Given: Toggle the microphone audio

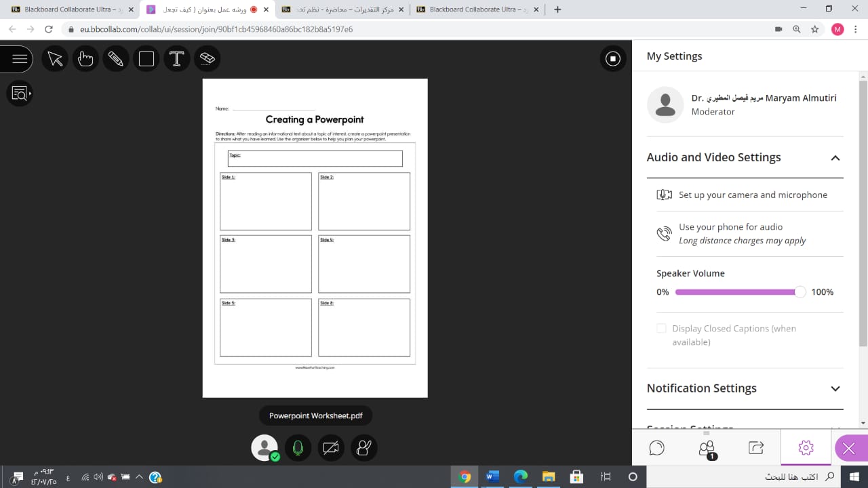Looking at the screenshot, I should point(298,448).
